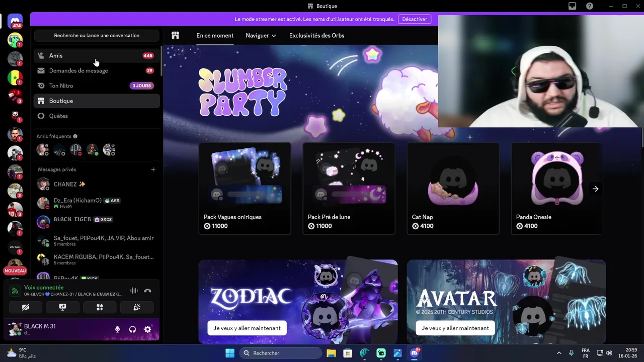Show hidden system tray icons chevron
Image resolution: width=644 pixels, height=362 pixels.
pos(558,353)
